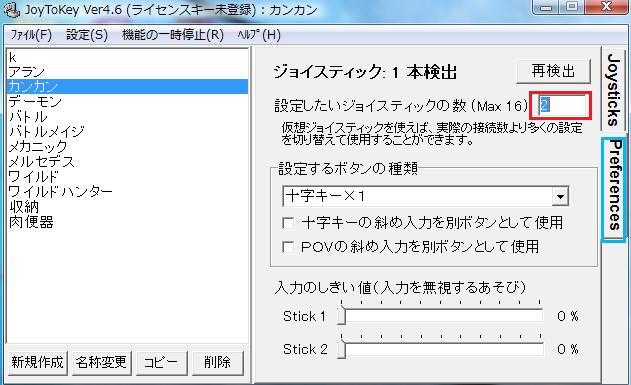Image resolution: width=631 pixels, height=385 pixels.
Task: Click the コピー button
Action: [161, 362]
